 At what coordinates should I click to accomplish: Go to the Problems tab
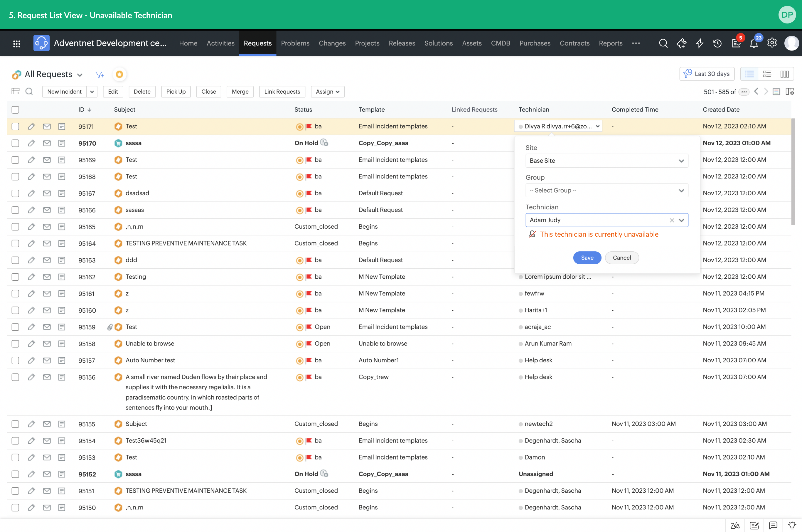295,43
